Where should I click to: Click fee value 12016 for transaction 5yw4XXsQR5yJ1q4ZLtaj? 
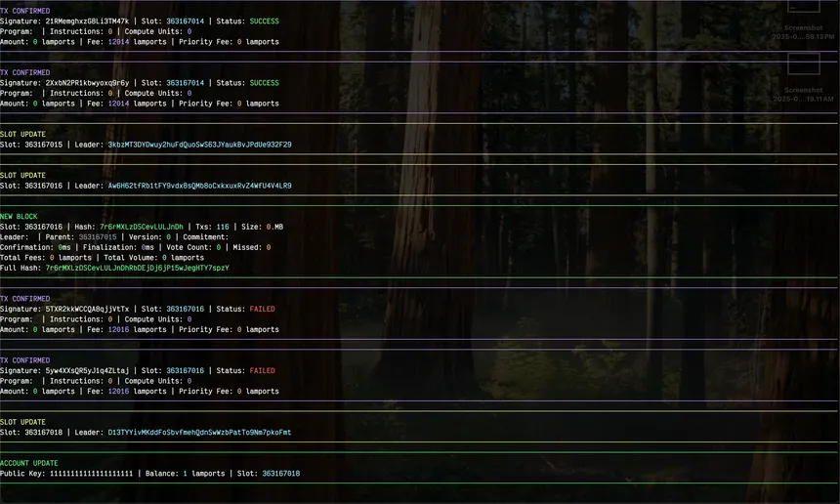(x=118, y=392)
